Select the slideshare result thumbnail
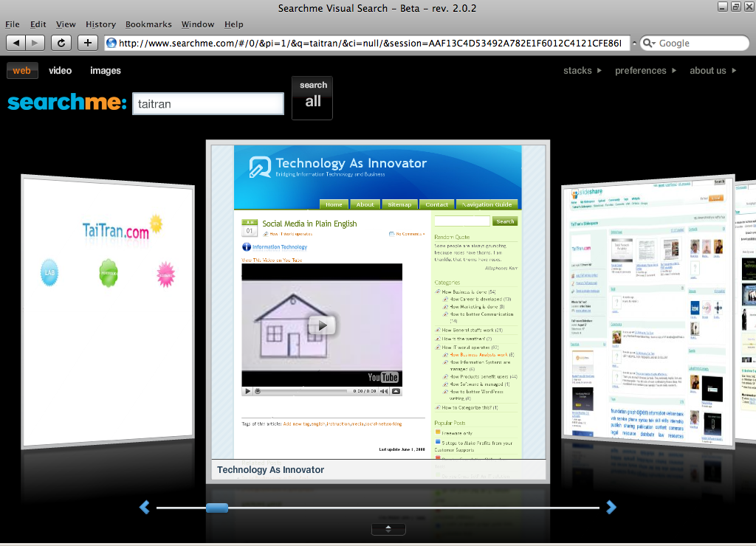Viewport: 756px width, 546px height. pyautogui.click(x=648, y=311)
